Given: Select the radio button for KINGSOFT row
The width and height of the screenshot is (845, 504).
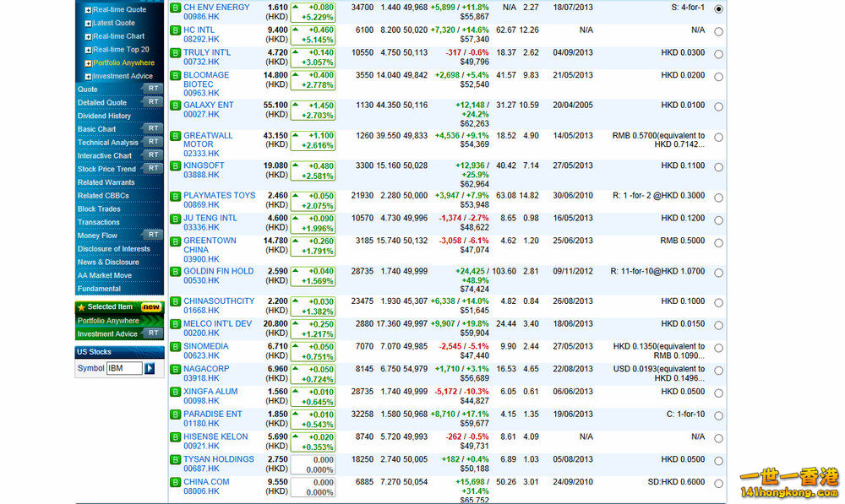Looking at the screenshot, I should click(x=718, y=167).
